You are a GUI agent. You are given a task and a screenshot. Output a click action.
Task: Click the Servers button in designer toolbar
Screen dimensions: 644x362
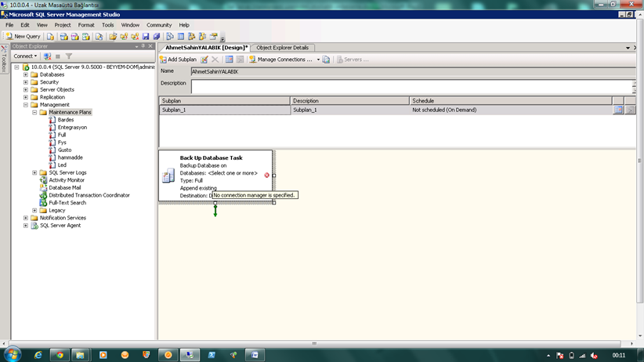pyautogui.click(x=353, y=60)
